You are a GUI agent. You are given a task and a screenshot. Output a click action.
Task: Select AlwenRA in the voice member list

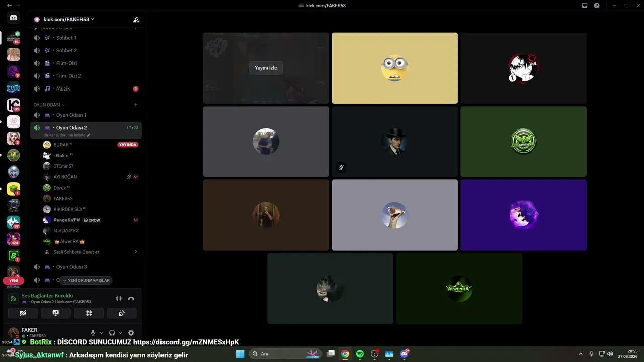(x=91, y=241)
